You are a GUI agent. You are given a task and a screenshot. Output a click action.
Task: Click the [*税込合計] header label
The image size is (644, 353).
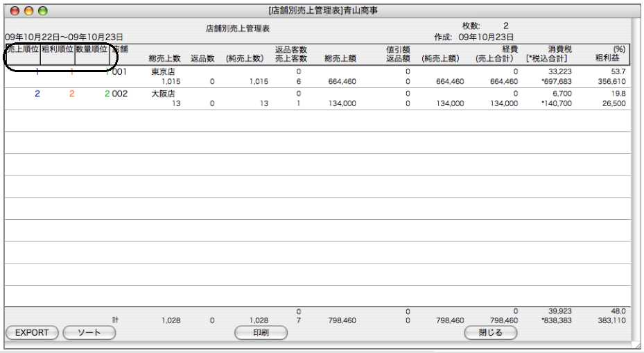547,58
